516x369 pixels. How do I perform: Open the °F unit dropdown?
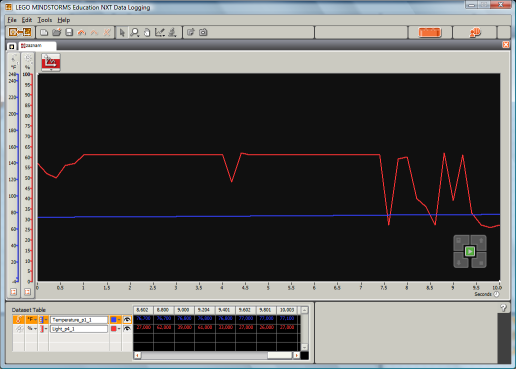(x=31, y=320)
